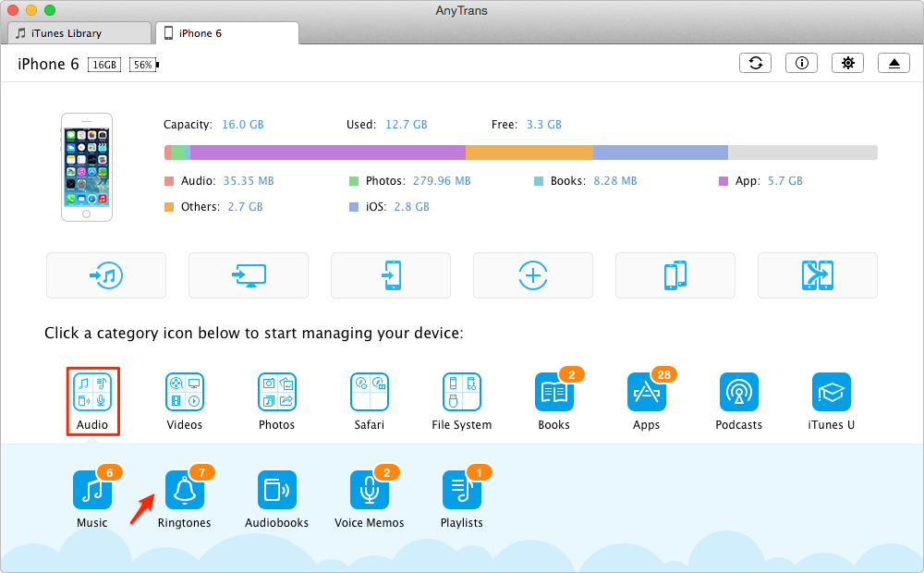Click the App size 5.7 GB
924x573 pixels.
pos(784,181)
